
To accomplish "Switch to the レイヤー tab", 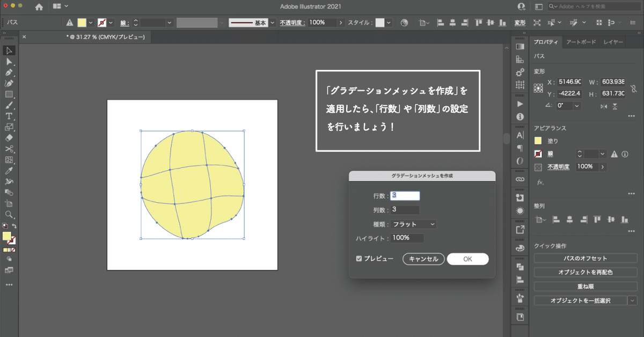I will point(613,42).
